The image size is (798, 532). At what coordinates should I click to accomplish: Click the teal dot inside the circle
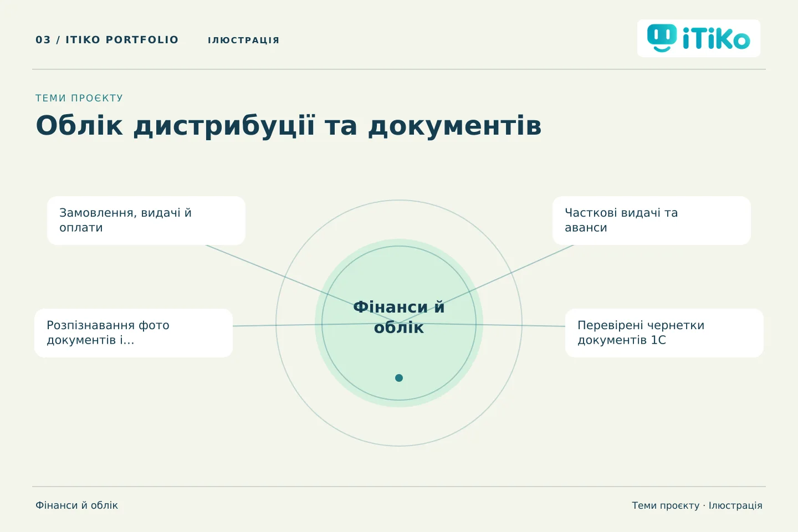(399, 378)
